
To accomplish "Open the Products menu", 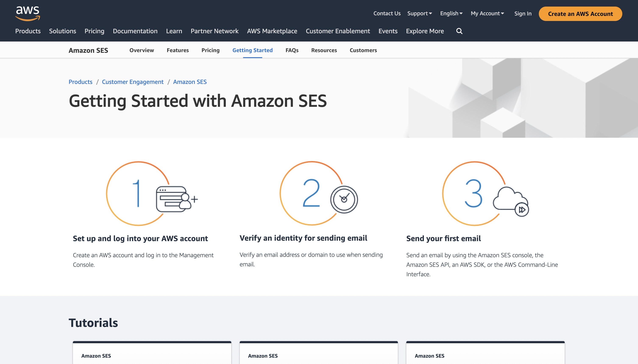I will [x=28, y=31].
